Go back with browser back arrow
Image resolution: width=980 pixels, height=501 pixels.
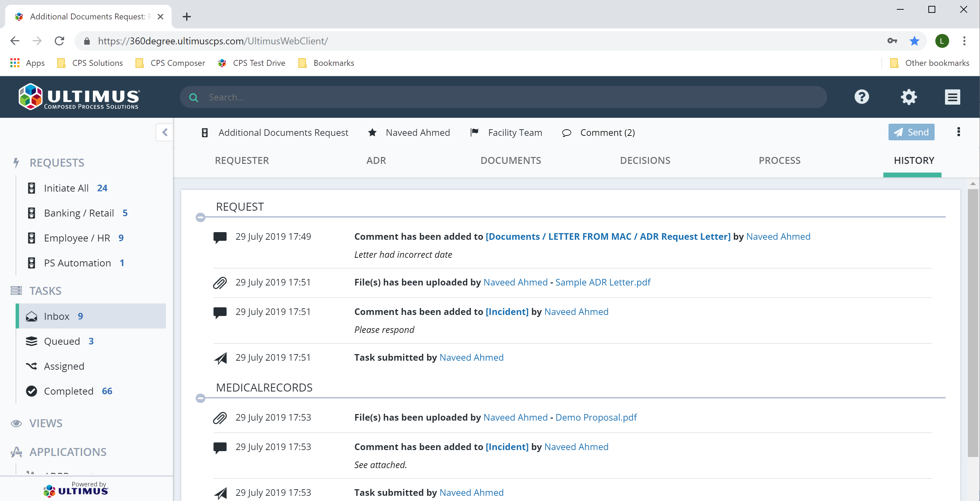tap(15, 41)
